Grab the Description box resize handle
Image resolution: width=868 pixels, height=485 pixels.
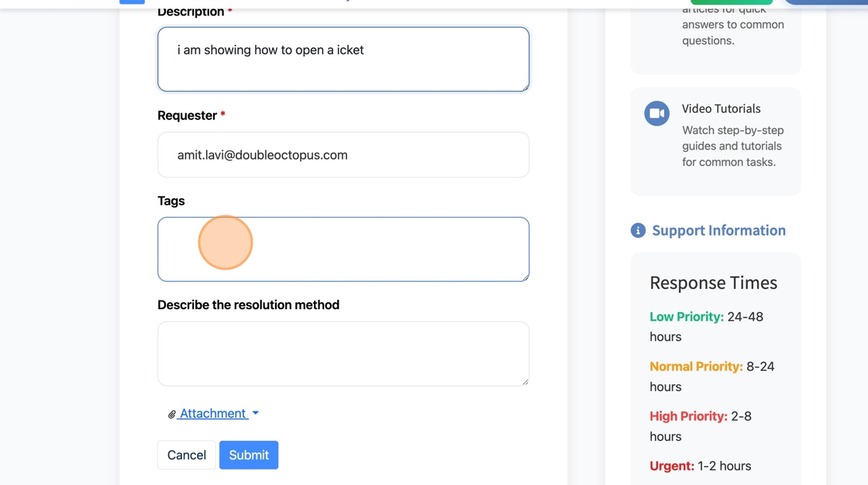(x=525, y=87)
